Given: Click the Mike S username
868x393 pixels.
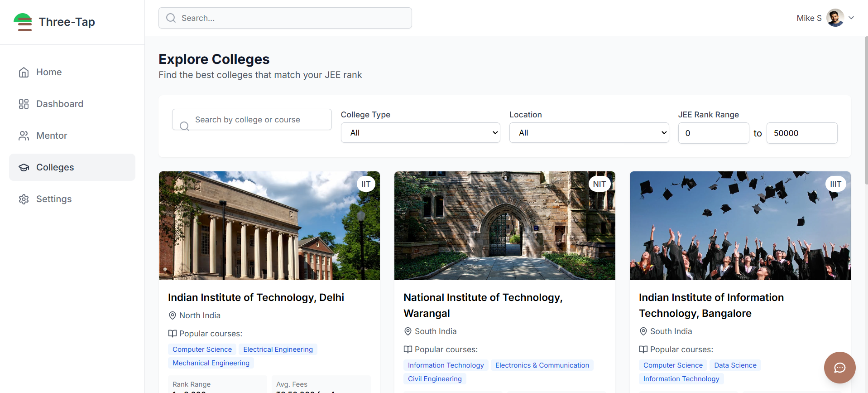Looking at the screenshot, I should [809, 18].
